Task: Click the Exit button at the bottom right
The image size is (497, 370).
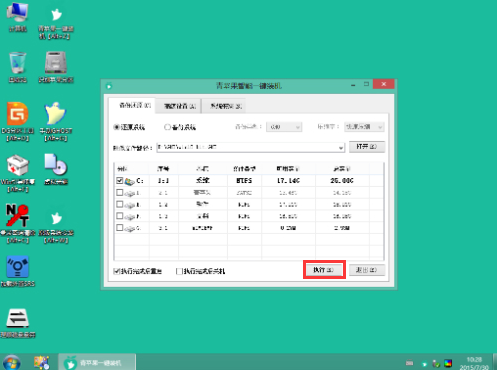Action: [x=367, y=270]
